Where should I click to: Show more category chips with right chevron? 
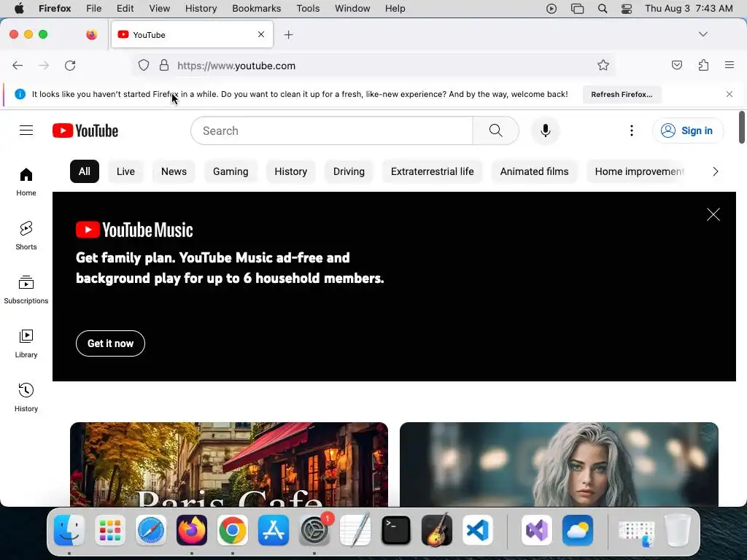click(x=715, y=171)
